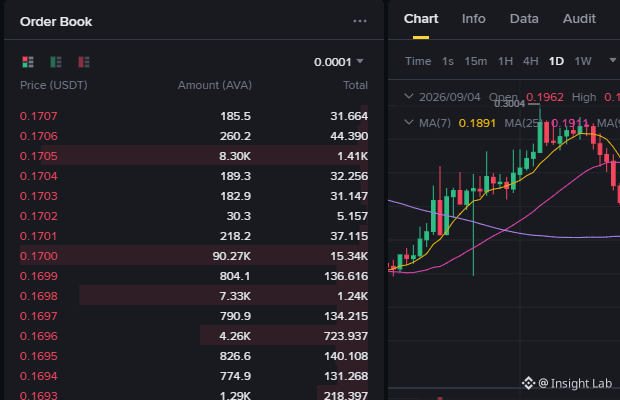Click the Insight Lab watermark logo
Viewport: 620px width, 400px height.
tap(528, 383)
